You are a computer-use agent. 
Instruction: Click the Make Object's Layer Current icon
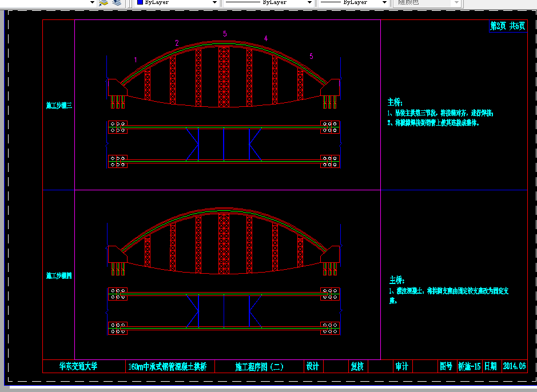tap(104, 3)
